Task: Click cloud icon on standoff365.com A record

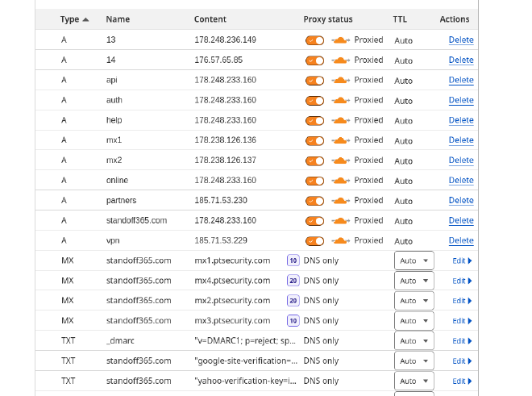Action: tap(341, 221)
